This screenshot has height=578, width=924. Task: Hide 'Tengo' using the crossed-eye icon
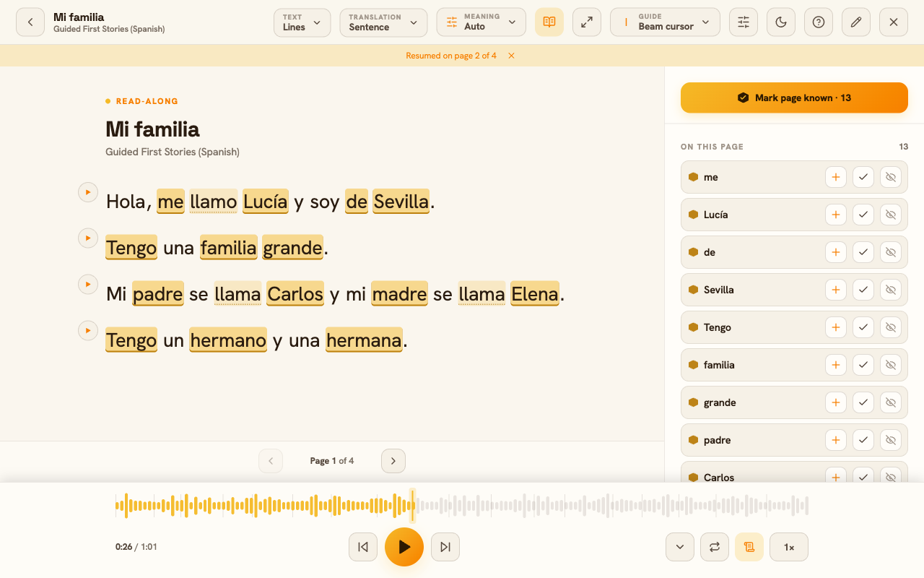pos(891,327)
